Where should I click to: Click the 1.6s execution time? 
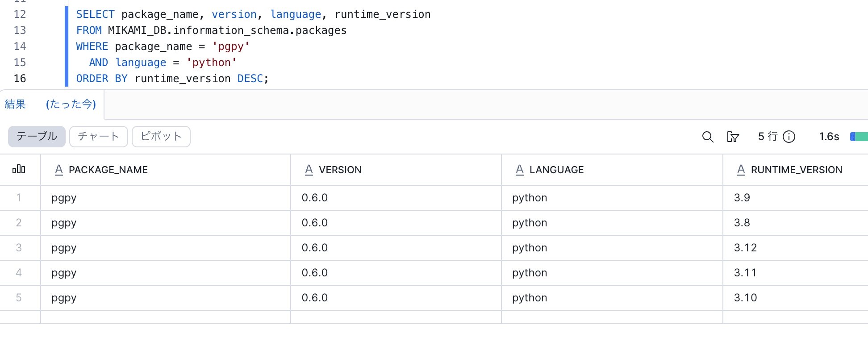coord(829,137)
